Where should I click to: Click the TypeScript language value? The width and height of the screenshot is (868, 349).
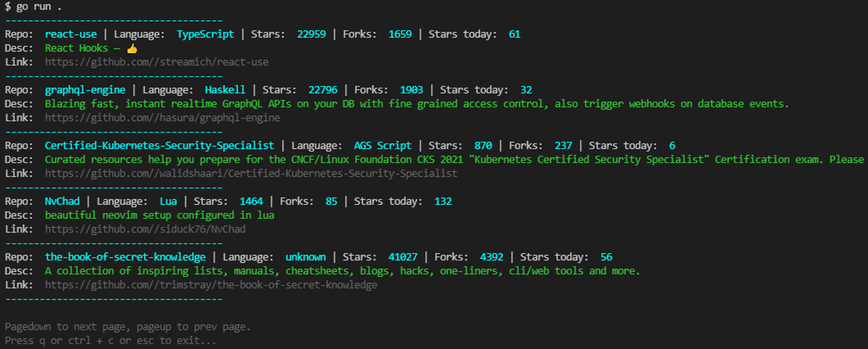coord(205,34)
